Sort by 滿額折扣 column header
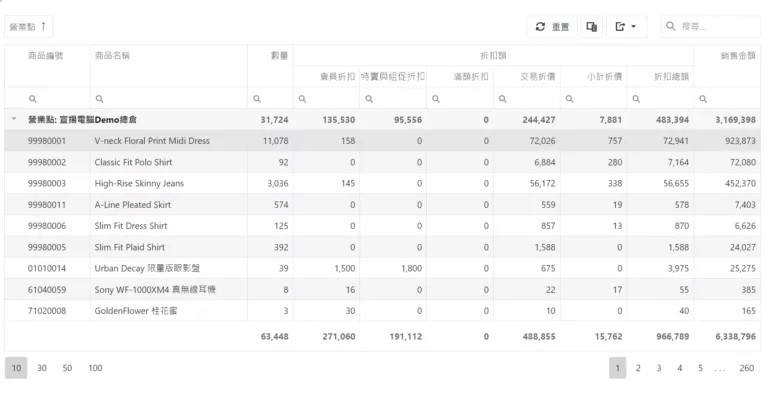This screenshot has width=768, height=393. click(471, 76)
